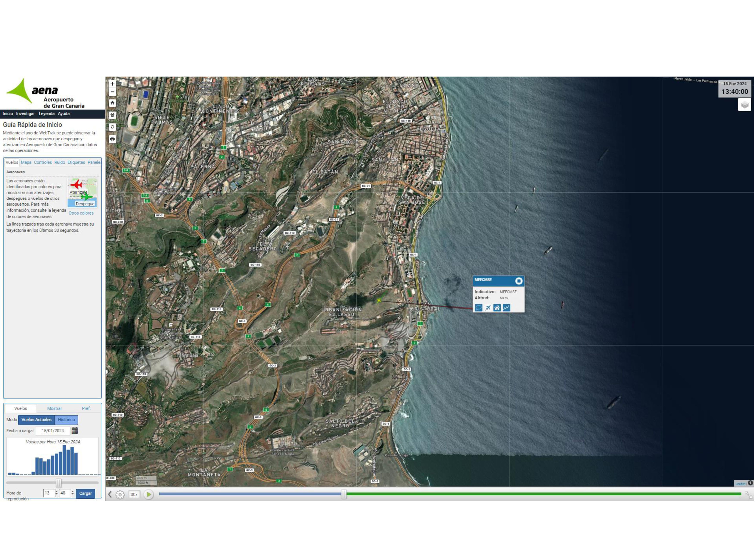This screenshot has width=756, height=535.
Task: Open playback speed 30x selector
Action: click(134, 494)
